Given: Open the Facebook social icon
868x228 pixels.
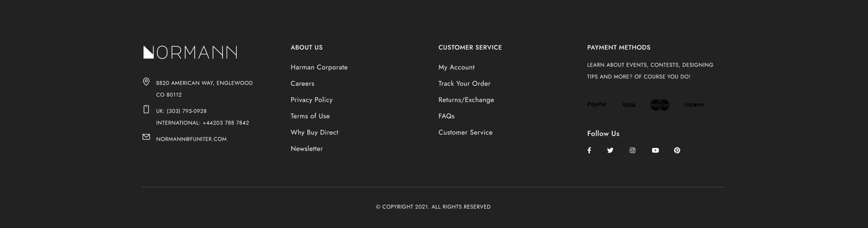Looking at the screenshot, I should (589, 150).
